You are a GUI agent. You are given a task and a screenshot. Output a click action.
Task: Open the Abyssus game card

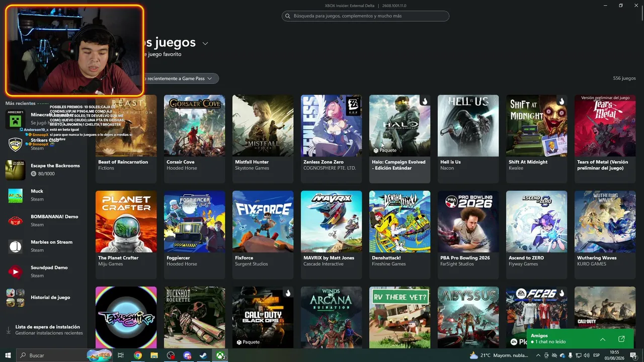pyautogui.click(x=468, y=317)
